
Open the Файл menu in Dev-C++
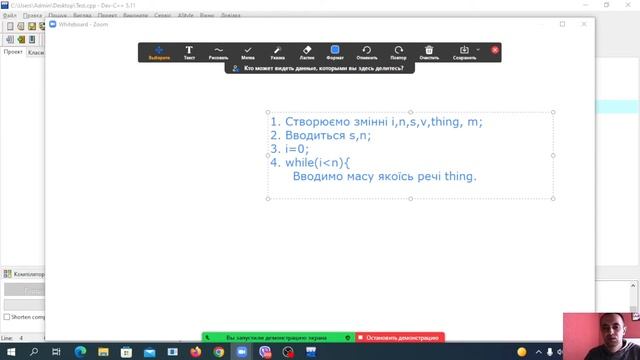[x=10, y=16]
